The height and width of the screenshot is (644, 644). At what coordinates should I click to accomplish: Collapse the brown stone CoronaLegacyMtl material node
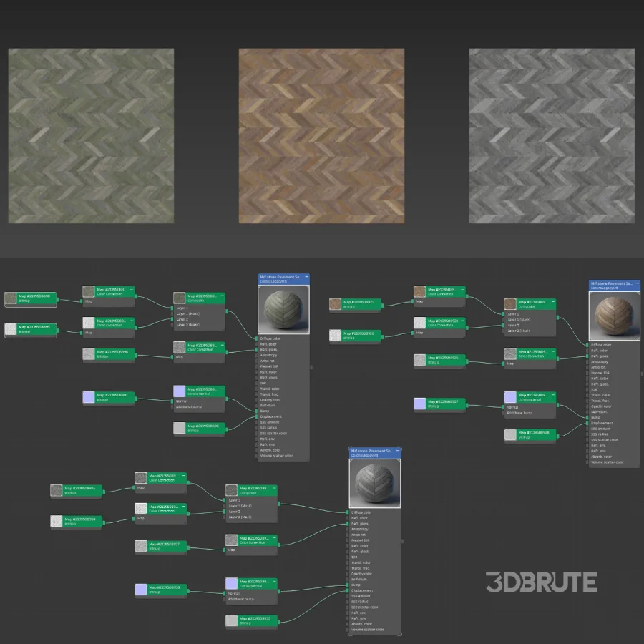pos(637,283)
